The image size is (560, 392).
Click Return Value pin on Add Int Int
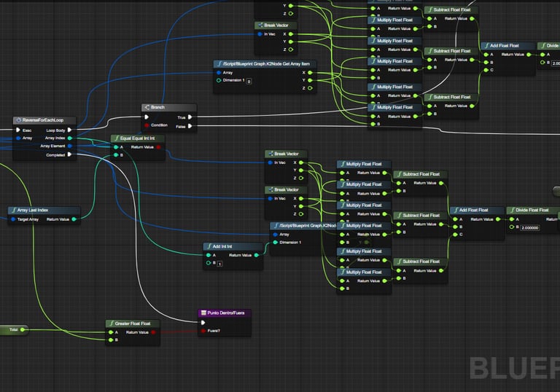tap(257, 255)
